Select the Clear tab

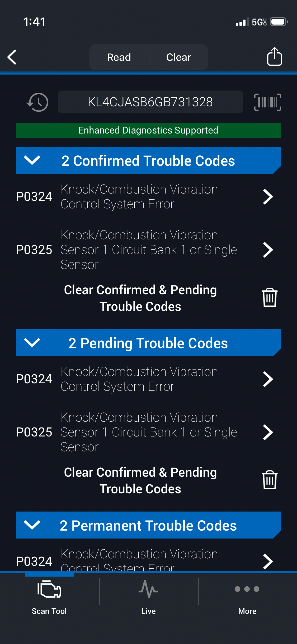[178, 57]
